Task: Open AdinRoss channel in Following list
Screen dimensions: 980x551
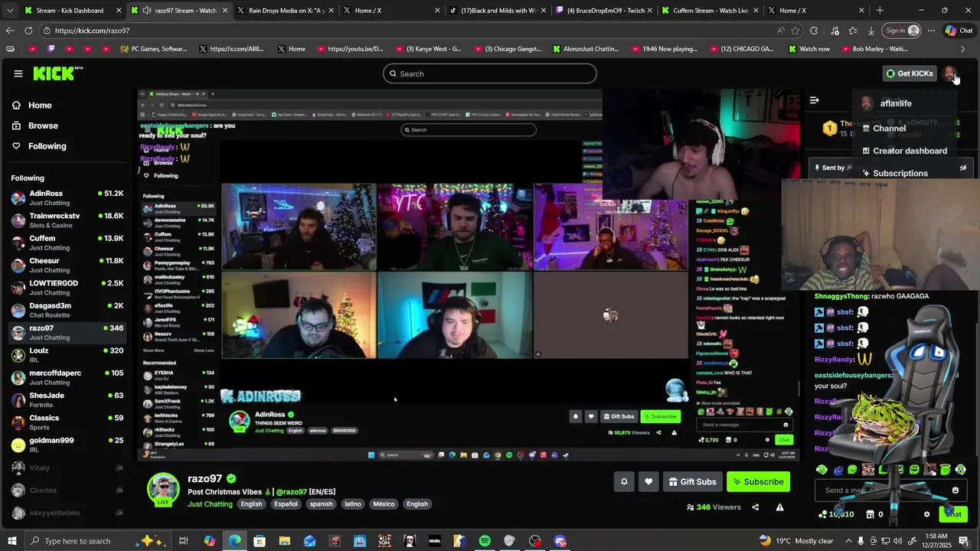Action: [67, 198]
